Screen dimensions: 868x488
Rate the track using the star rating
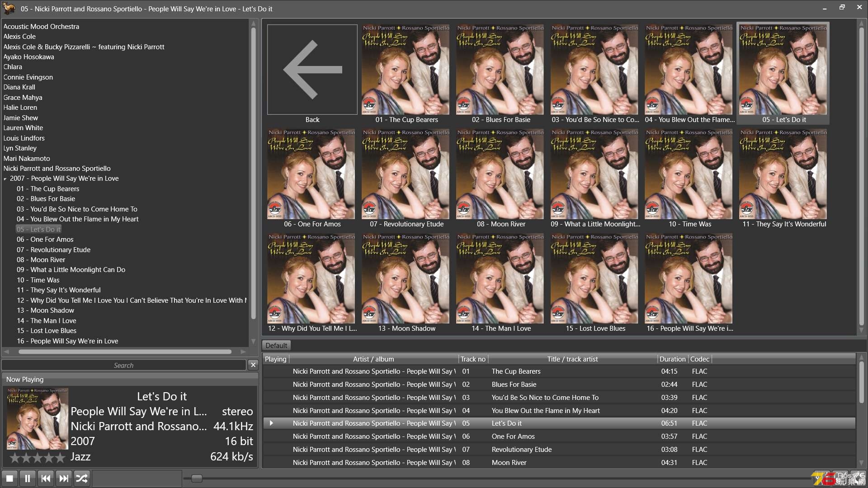38,458
